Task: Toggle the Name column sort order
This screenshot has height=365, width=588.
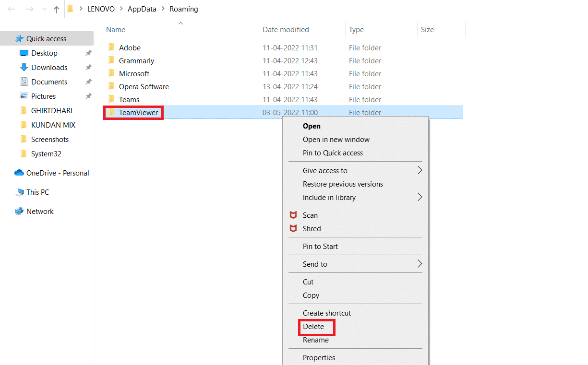Action: tap(115, 29)
